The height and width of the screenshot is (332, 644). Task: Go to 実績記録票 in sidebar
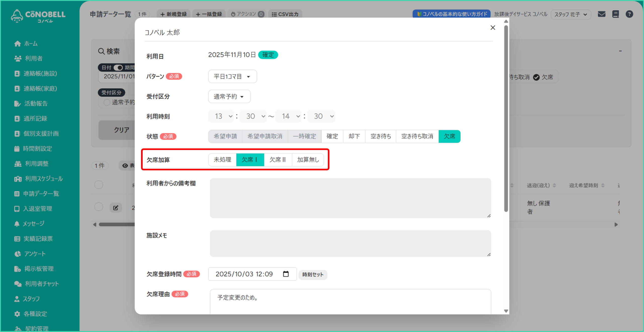click(38, 239)
